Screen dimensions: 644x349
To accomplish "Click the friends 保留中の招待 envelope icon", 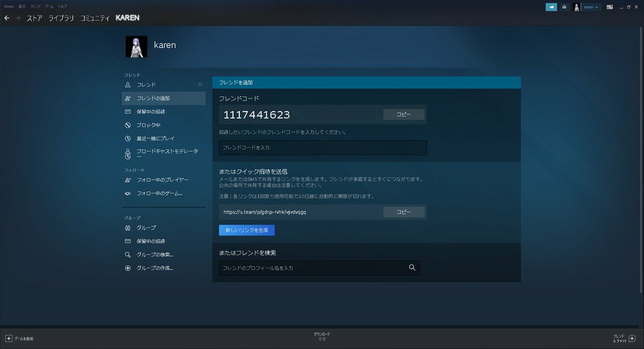I will 128,112.
